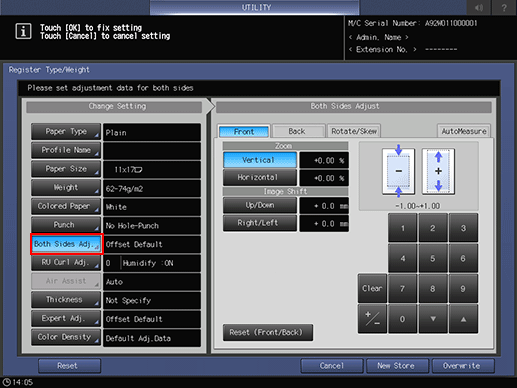Click the '11x17' paper size value
Viewport: 517px width, 388px height.
click(x=152, y=170)
